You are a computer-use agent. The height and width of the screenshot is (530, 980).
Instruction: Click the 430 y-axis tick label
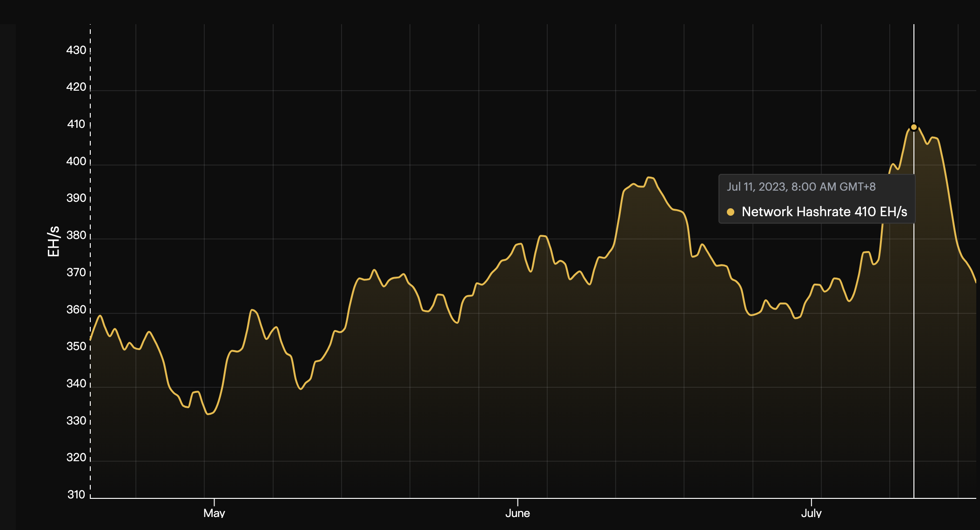coord(76,50)
